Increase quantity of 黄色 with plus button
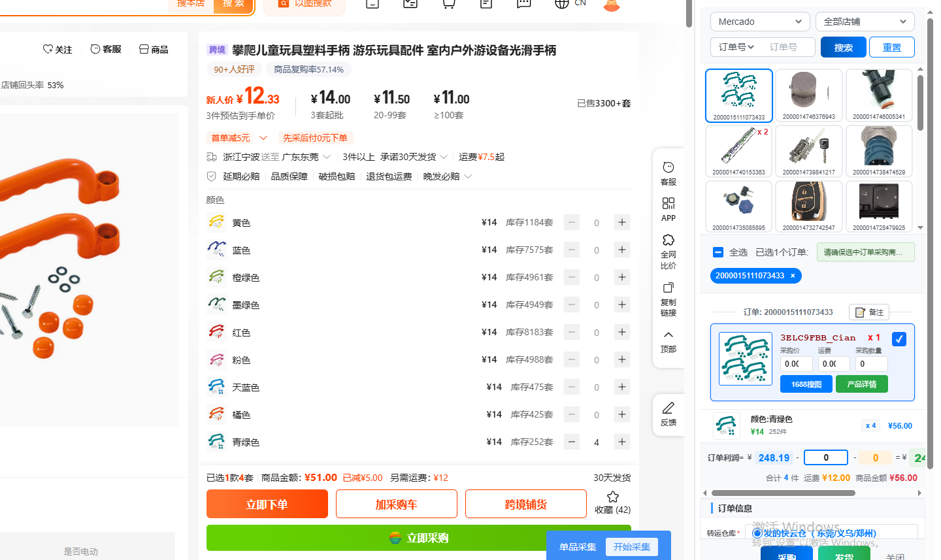941x560 pixels. pyautogui.click(x=622, y=223)
